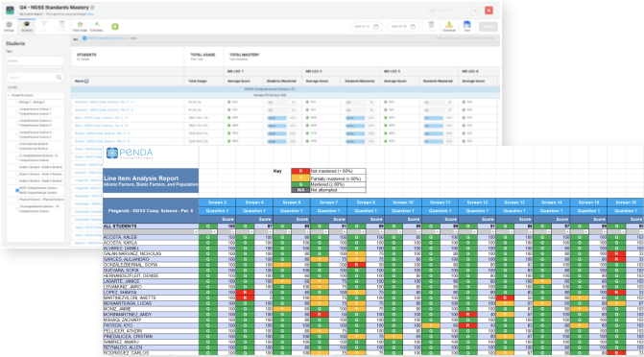Open the Brooks NGSS Comp. Science Per. 5 link
The width and height of the screenshot is (644, 357).
coord(103,133)
